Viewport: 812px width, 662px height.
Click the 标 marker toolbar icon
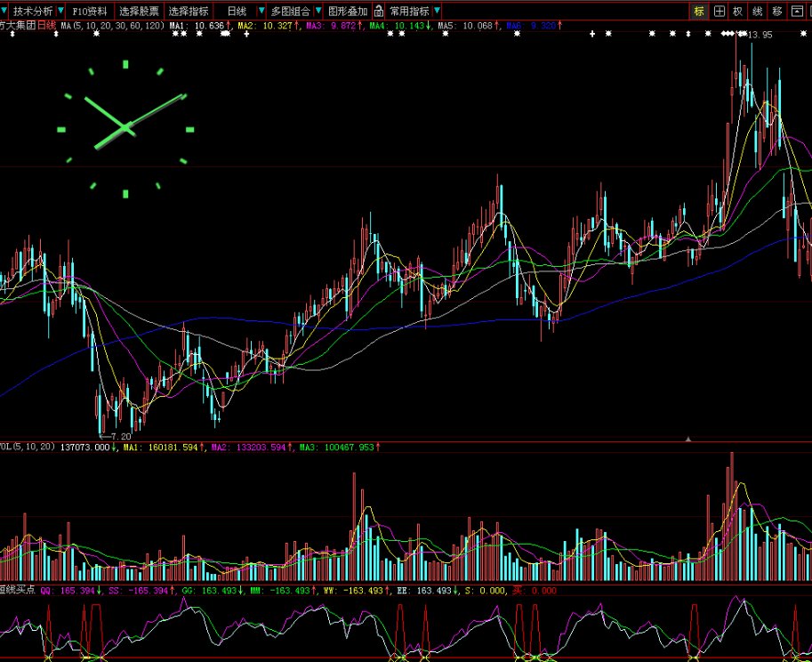(x=699, y=12)
